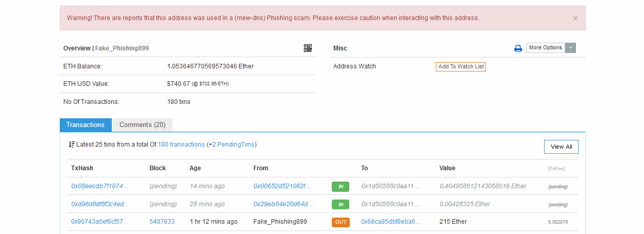Viewport: 644px width, 234px height.
Task: Toggle the TxFee column header
Action: pyautogui.click(x=556, y=169)
